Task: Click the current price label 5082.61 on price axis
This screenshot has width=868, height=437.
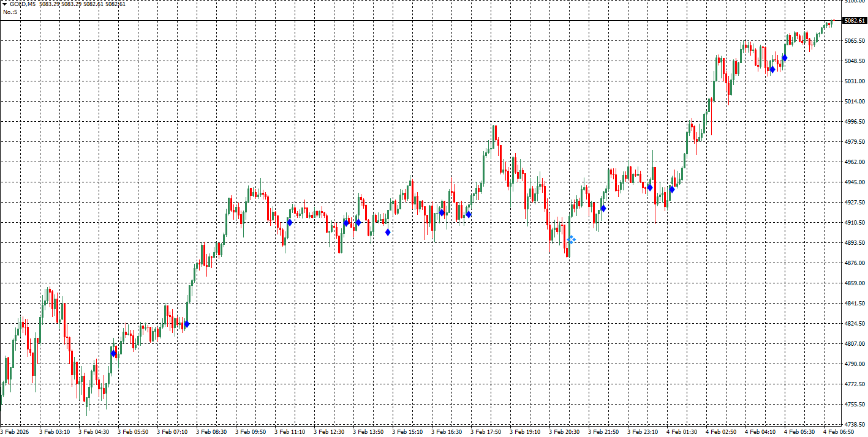Action: click(854, 21)
